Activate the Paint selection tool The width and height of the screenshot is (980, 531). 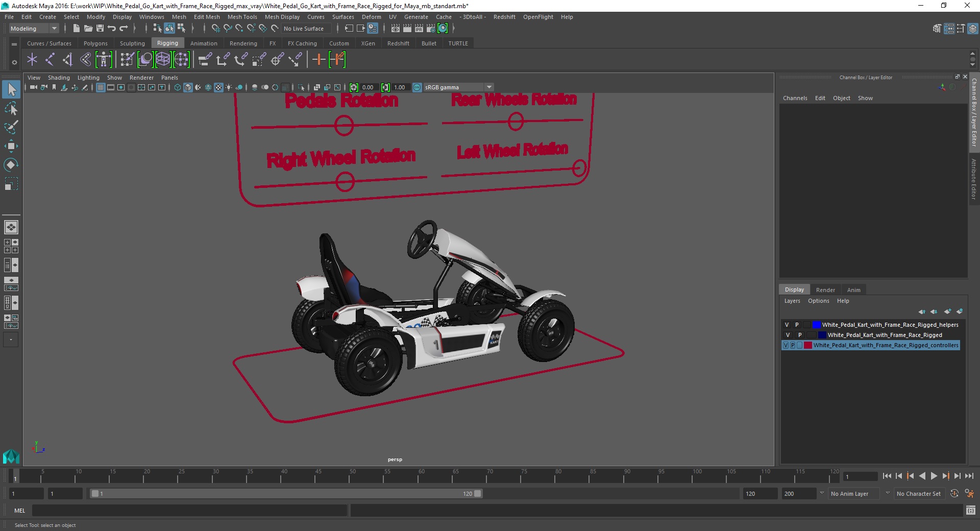11,127
